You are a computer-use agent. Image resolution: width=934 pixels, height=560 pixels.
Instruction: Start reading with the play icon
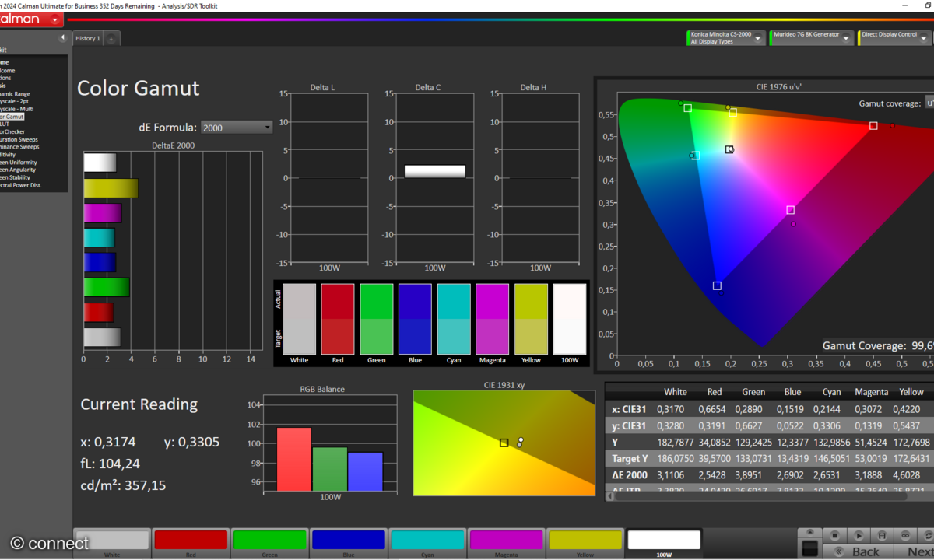(x=859, y=535)
